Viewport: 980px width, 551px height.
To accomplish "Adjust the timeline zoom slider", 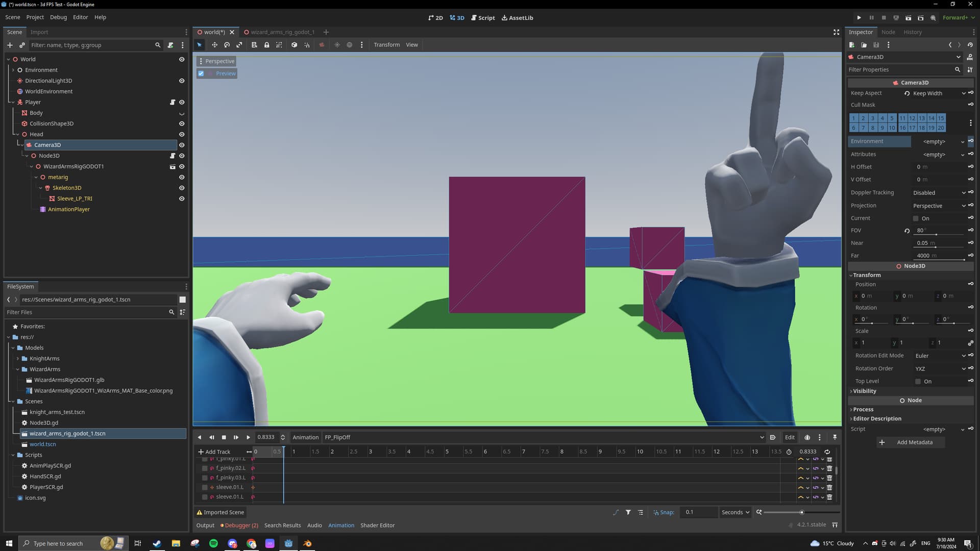I will (801, 512).
